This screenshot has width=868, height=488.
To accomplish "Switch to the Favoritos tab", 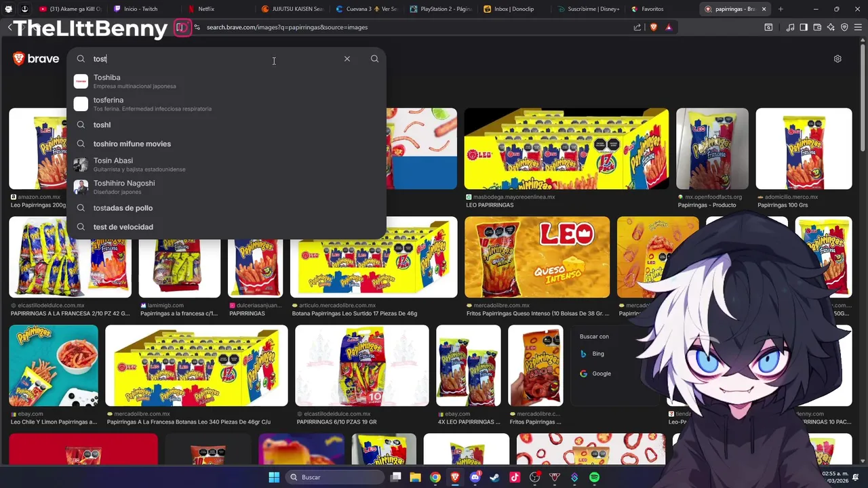I will (662, 9).
